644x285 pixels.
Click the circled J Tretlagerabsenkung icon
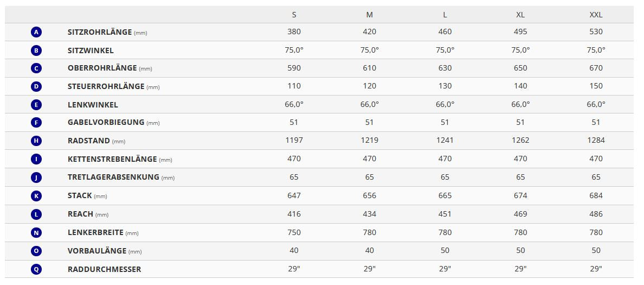click(x=36, y=178)
